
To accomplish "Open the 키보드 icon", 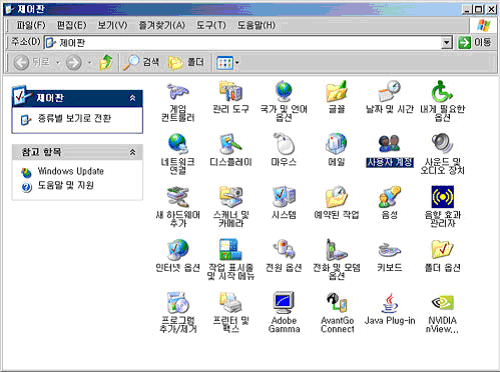I will [x=389, y=251].
